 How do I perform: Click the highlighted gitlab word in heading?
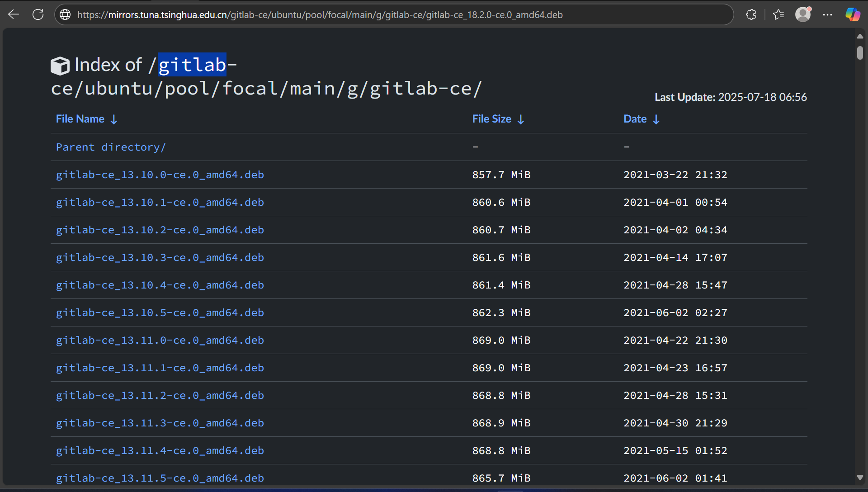point(192,65)
